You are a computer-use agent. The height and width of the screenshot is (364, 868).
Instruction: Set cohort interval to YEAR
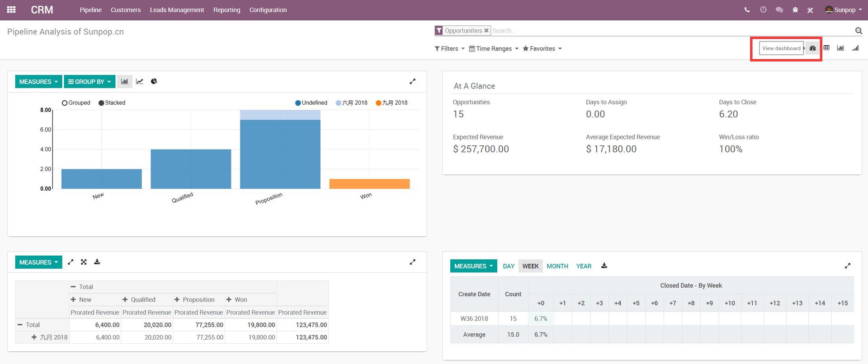584,266
